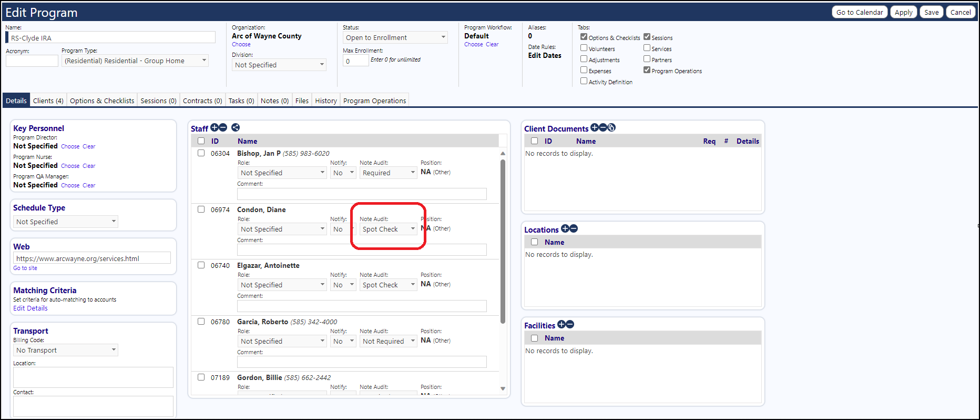Select all staff using header checkbox
Screen dimensions: 980x420
click(x=201, y=141)
